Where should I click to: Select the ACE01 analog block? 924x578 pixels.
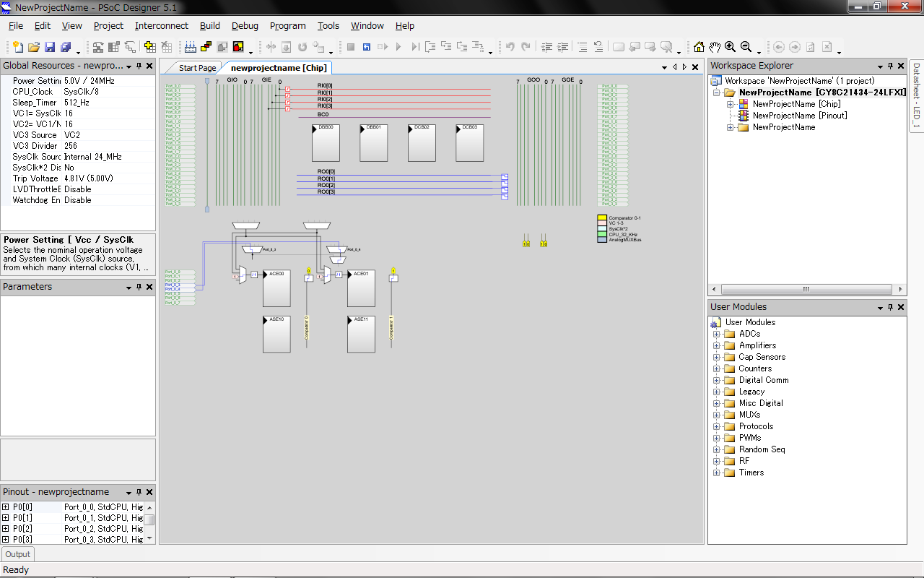tap(361, 288)
